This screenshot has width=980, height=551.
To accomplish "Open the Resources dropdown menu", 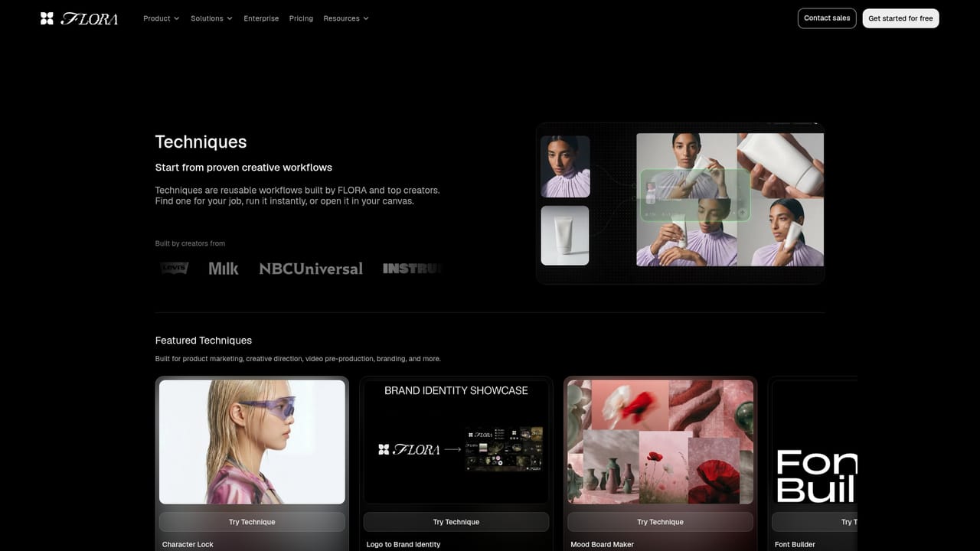I will [346, 18].
